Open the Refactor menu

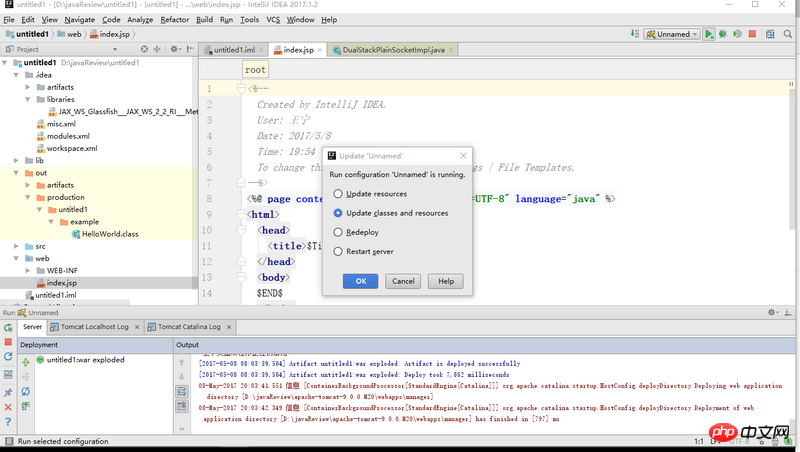(x=174, y=19)
